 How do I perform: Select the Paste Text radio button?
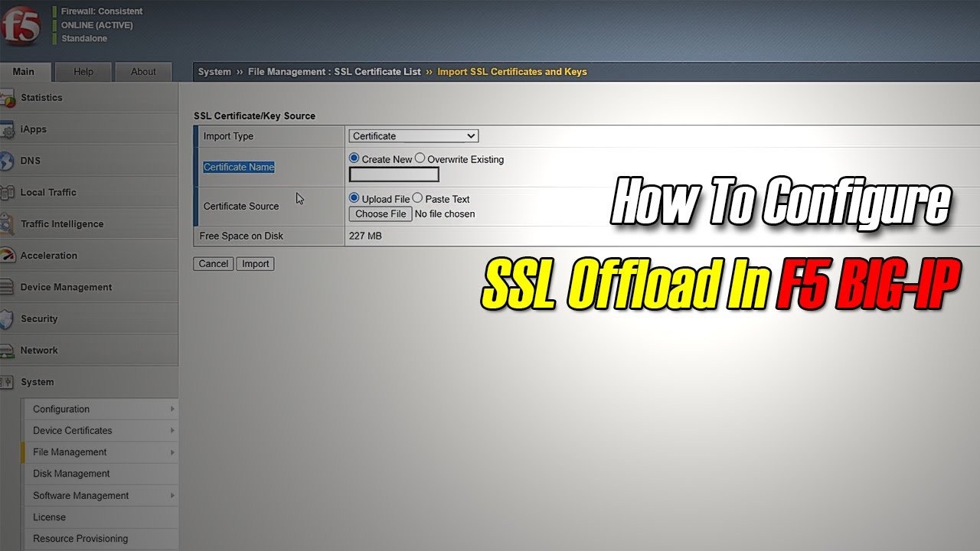click(x=417, y=198)
